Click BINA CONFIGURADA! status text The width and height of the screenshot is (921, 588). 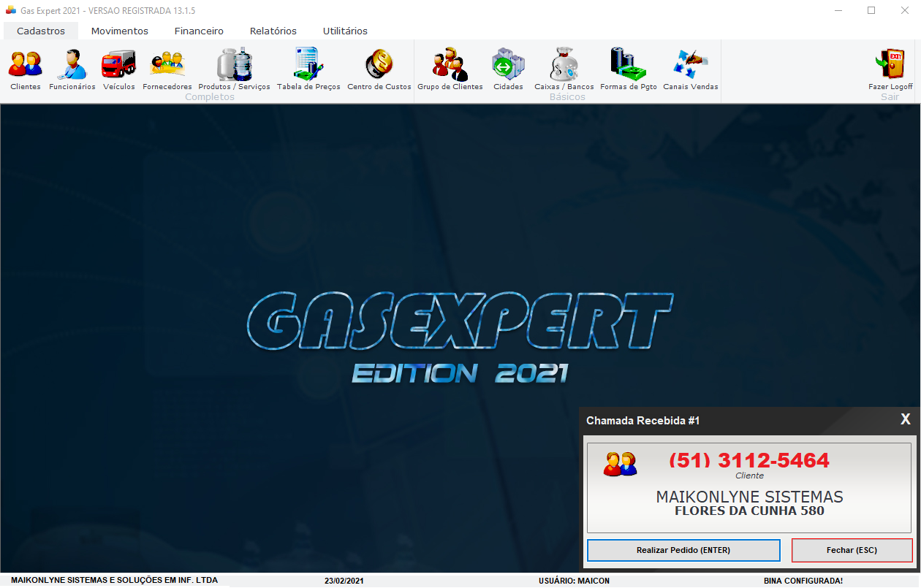803,581
